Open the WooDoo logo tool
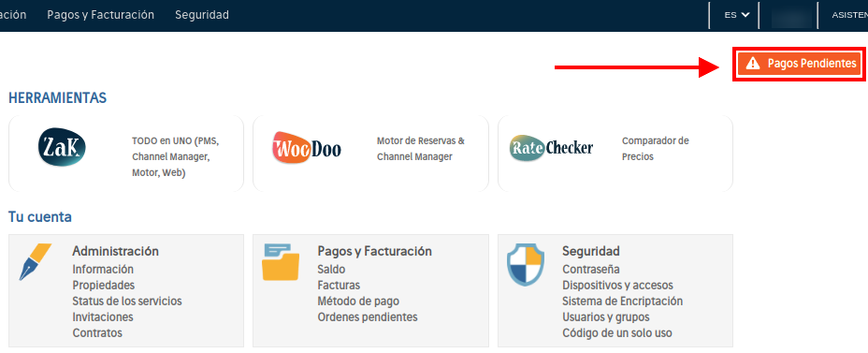 pyautogui.click(x=307, y=147)
